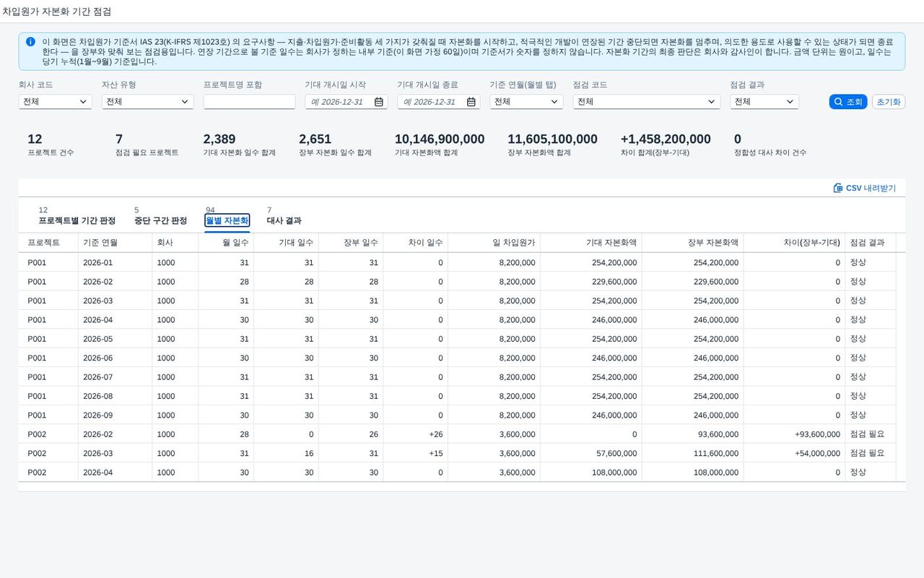Viewport: 924px width, 578px height.
Task: Click the 기대 자본화액 column header
Action: pyautogui.click(x=590, y=243)
